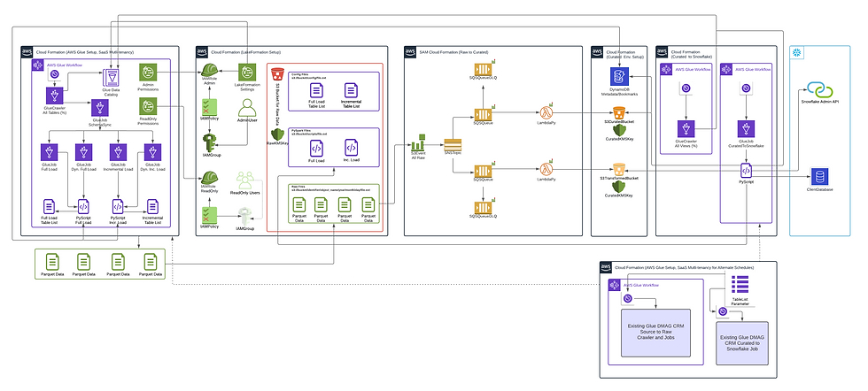
Task: Click the IAMGroup key icon below AdminUser
Action: [x=209, y=142]
